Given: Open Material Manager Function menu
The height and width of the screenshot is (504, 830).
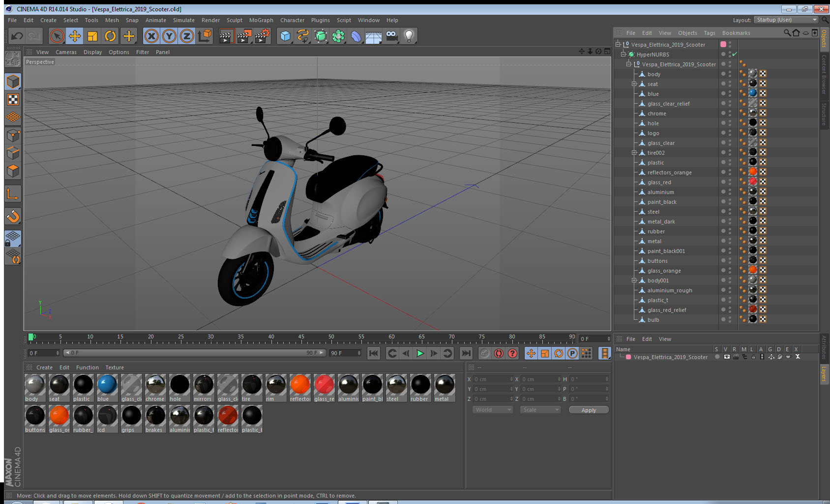Looking at the screenshot, I should click(x=88, y=367).
